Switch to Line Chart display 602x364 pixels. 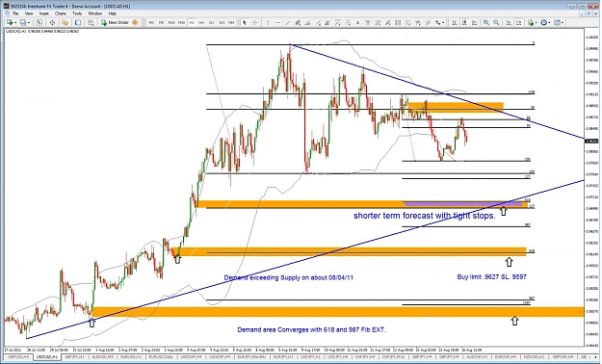pos(475,23)
